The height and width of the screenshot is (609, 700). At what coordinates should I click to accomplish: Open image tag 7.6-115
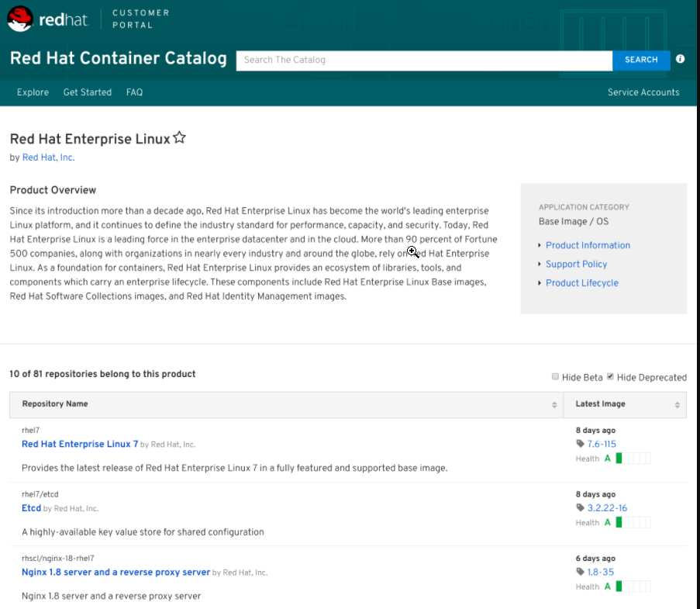click(x=602, y=444)
